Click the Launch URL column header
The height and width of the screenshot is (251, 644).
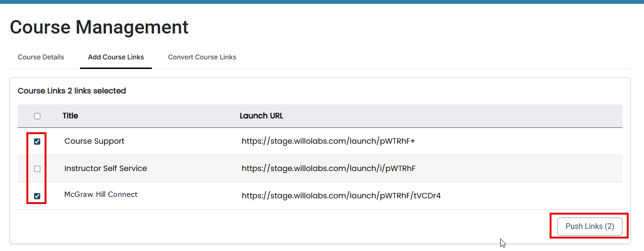pos(261,116)
